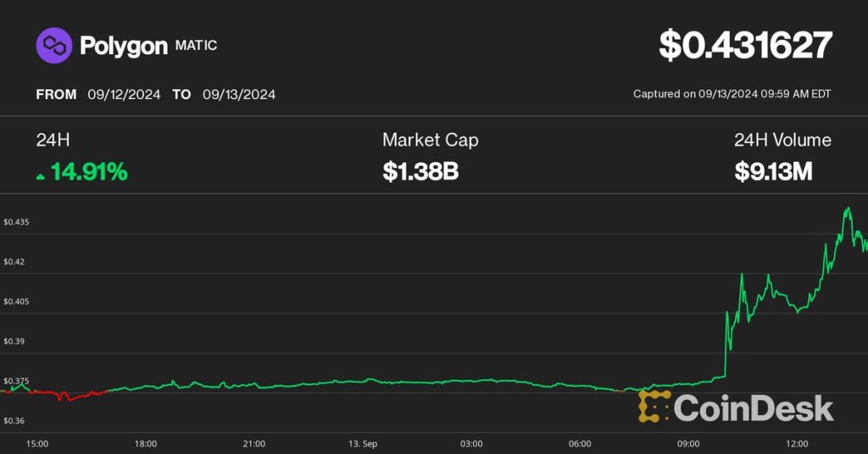Click the yellow CoinDesk watermark icon
Image resolution: width=868 pixels, height=454 pixels.
point(654,407)
